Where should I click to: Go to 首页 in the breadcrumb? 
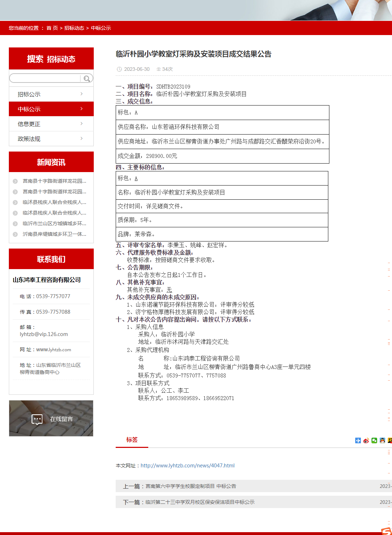click(52, 28)
